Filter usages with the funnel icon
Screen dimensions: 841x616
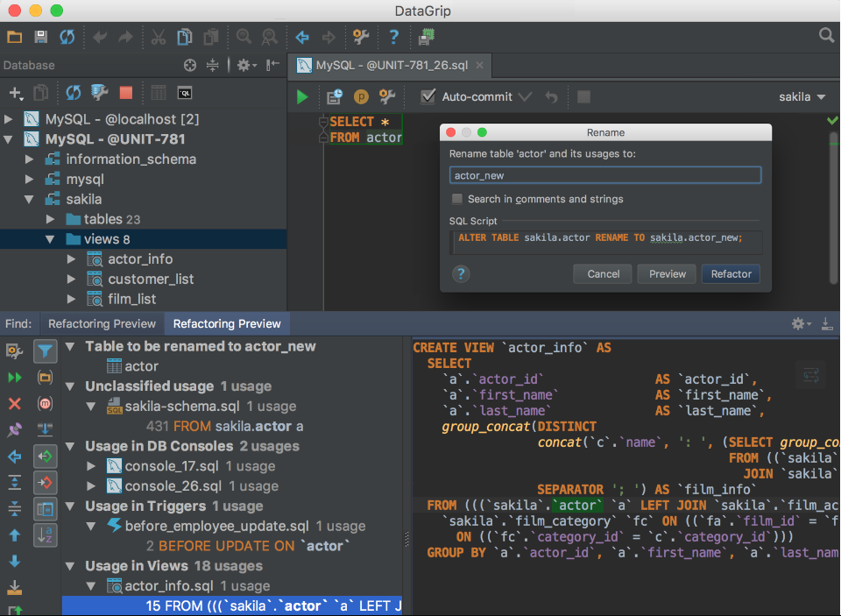tap(46, 350)
